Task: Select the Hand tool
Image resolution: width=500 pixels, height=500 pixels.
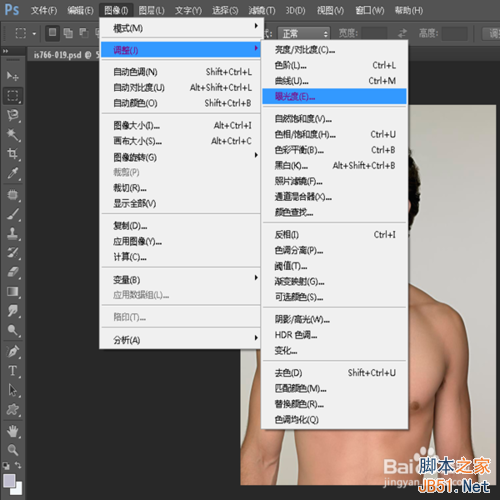Action: click(13, 431)
